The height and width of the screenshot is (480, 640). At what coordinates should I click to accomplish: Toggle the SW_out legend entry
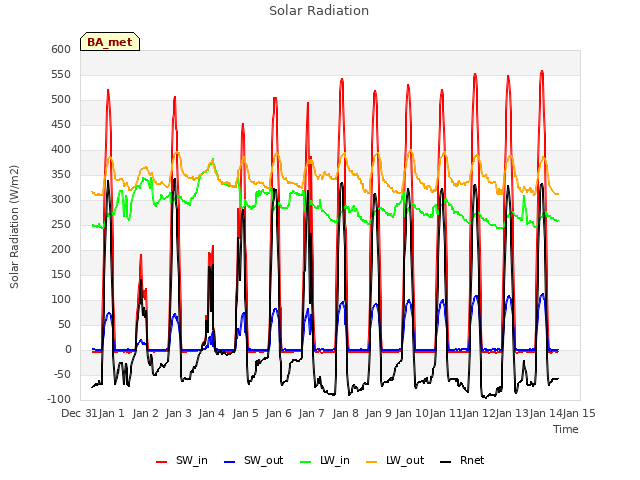(253, 460)
